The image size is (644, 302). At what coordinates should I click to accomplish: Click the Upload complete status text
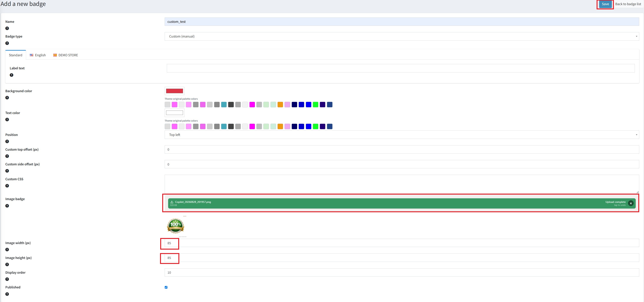tap(616, 202)
